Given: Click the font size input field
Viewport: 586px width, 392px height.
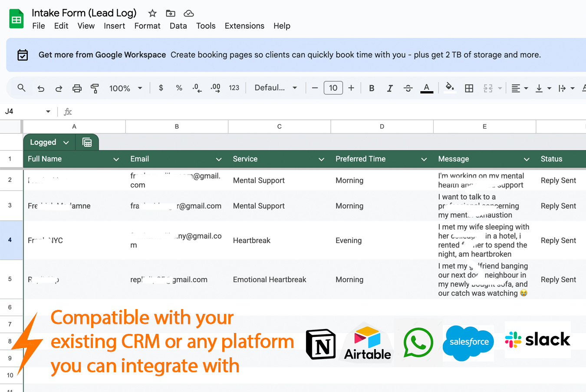Looking at the screenshot, I should point(333,88).
